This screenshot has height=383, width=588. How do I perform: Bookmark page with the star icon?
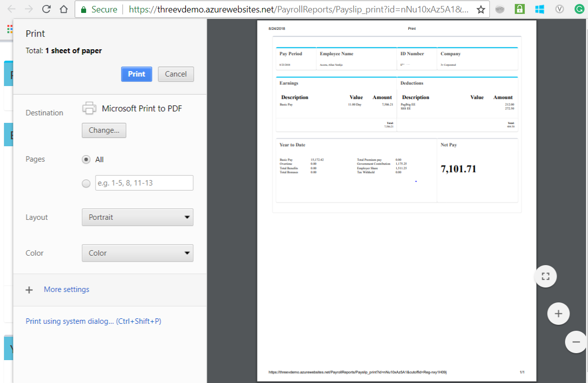coord(480,9)
